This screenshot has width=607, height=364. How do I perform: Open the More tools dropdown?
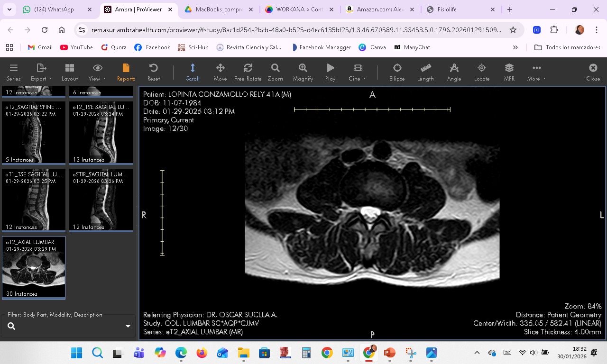[x=536, y=72]
